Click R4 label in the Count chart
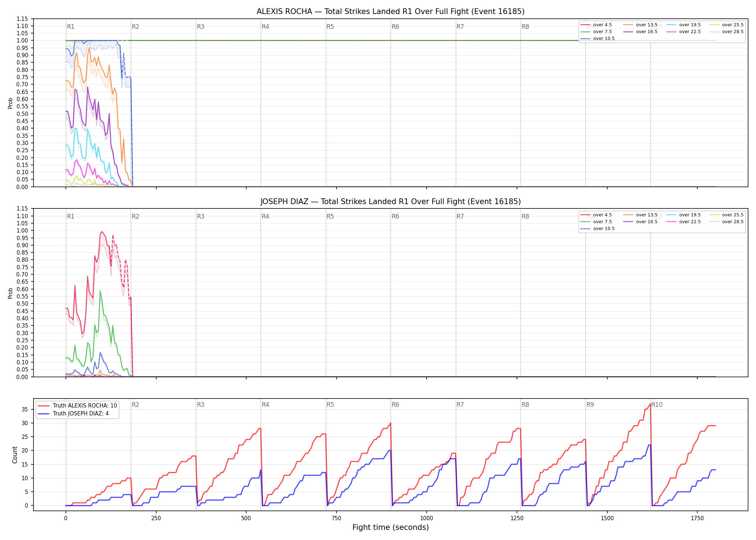The height and width of the screenshot is (540, 756). 265,405
